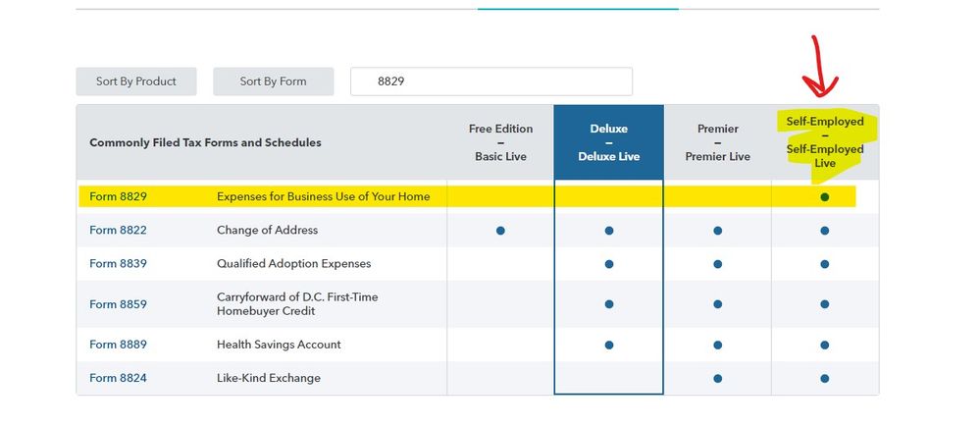Image resolution: width=980 pixels, height=427 pixels.
Task: Select the Deluxe column header
Action: [608, 142]
